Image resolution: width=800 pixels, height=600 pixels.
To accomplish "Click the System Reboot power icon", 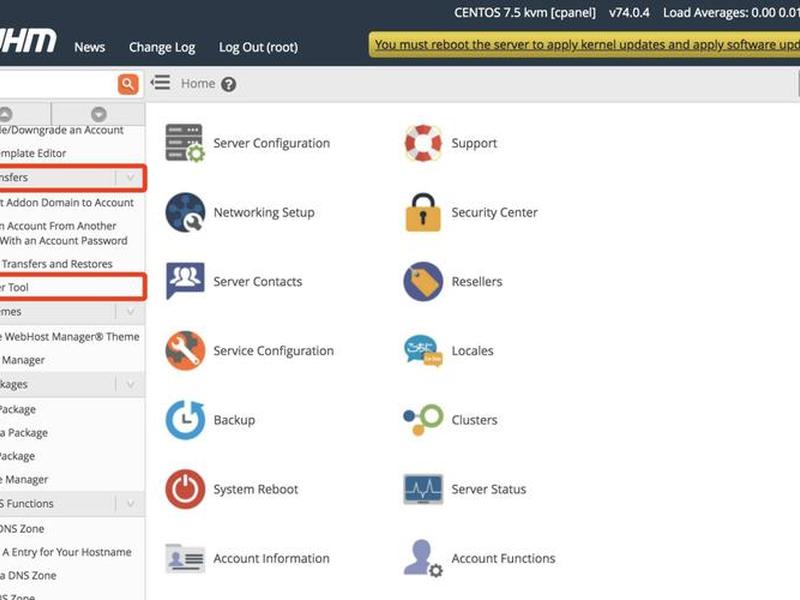I will [185, 489].
